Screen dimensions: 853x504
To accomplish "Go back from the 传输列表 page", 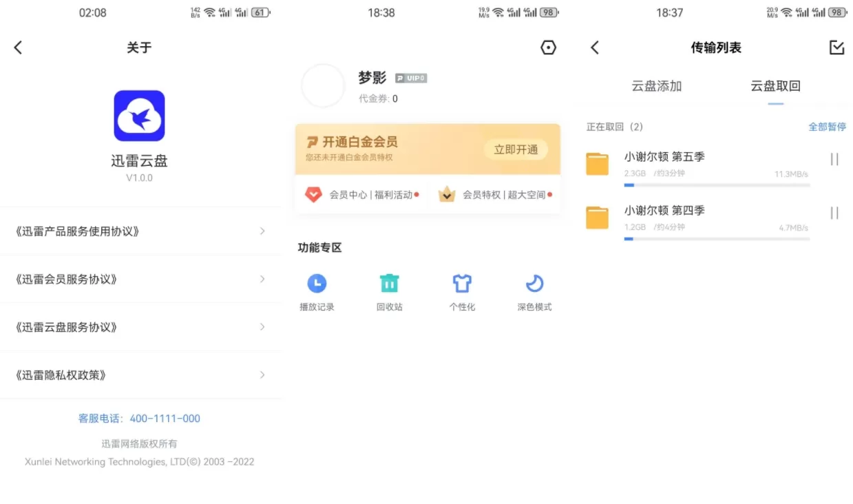I will click(595, 48).
